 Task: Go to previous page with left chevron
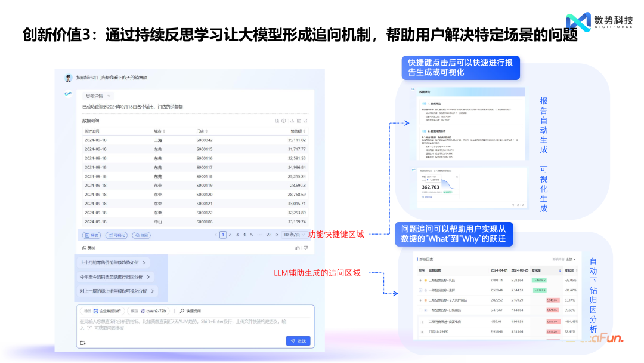pyautogui.click(x=216, y=235)
